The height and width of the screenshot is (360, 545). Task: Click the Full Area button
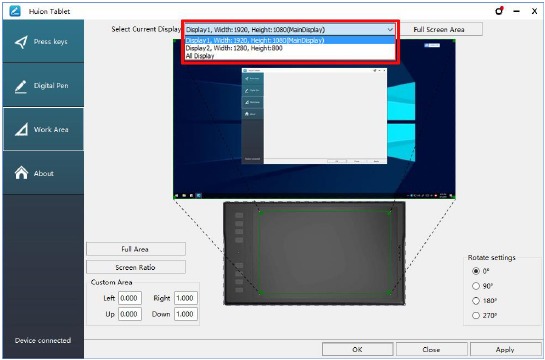[136, 249]
